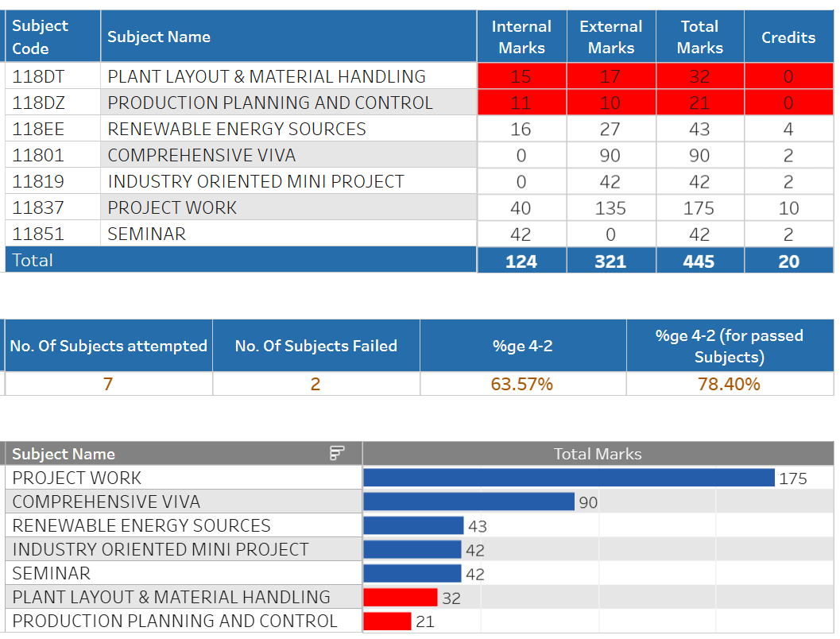Select the total marks value 445
The height and width of the screenshot is (639, 840).
point(699,261)
